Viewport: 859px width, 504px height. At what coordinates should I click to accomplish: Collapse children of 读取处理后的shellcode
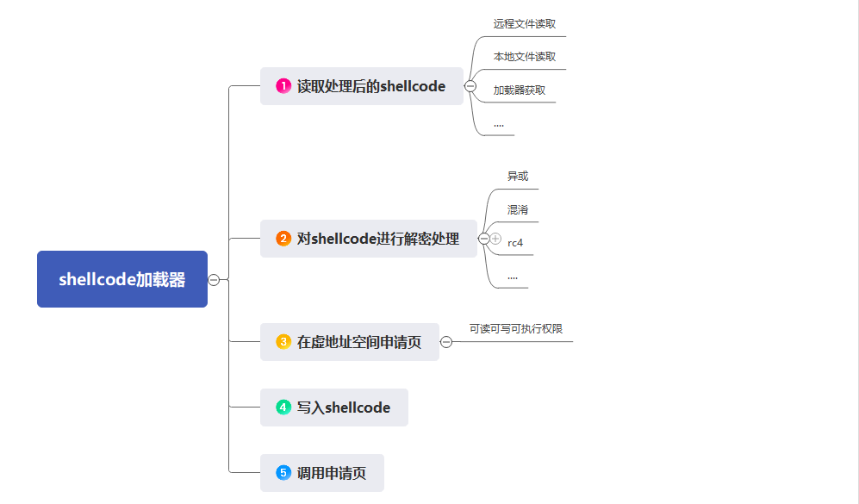[470, 86]
